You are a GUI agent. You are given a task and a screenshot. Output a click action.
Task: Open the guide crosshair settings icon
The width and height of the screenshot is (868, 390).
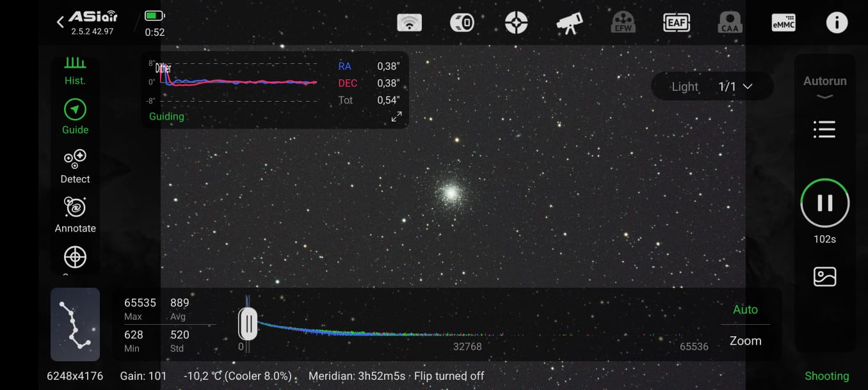click(516, 23)
